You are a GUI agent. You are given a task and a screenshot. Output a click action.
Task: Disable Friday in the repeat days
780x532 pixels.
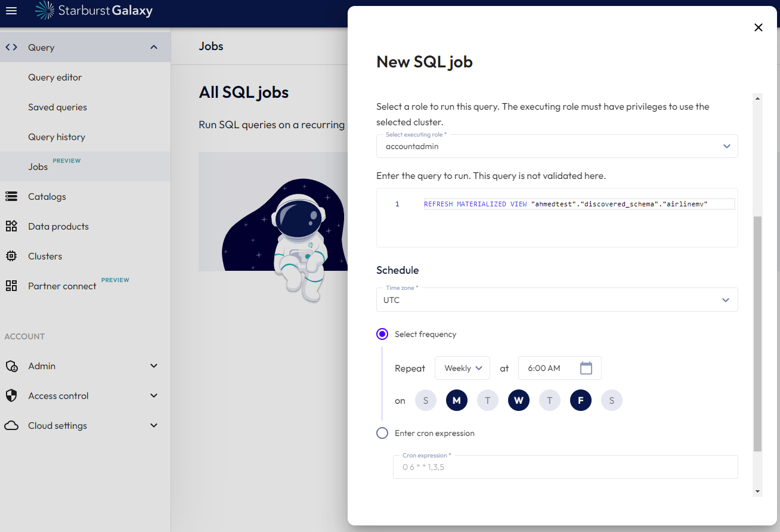point(581,400)
